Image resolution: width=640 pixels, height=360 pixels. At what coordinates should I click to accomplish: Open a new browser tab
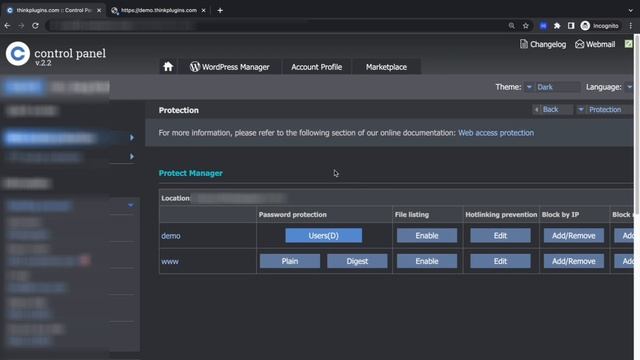220,11
